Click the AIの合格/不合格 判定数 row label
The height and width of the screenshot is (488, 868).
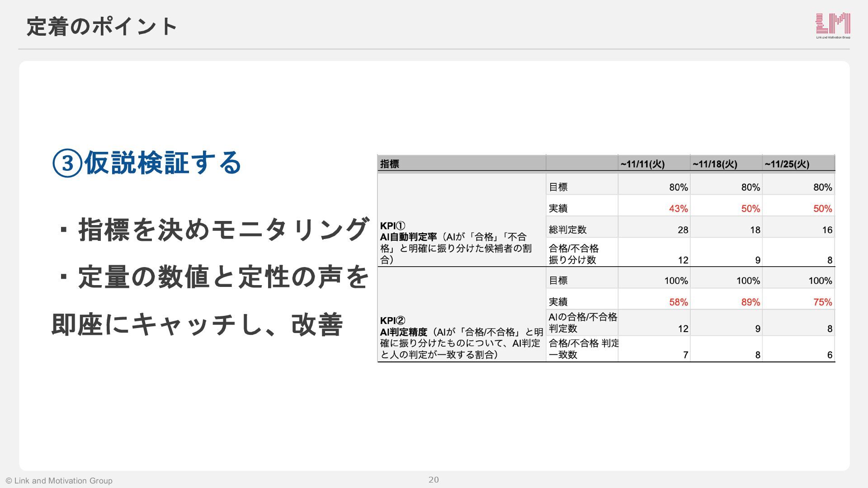(x=582, y=323)
